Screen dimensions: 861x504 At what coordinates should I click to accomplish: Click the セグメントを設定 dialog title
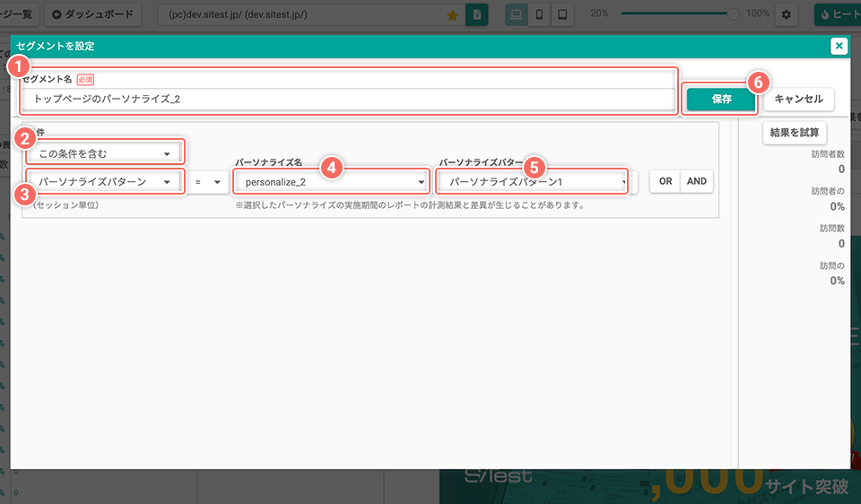click(x=56, y=46)
